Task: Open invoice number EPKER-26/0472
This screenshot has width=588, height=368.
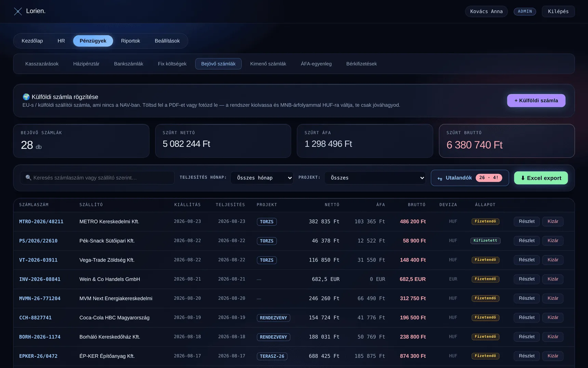Action: point(38,356)
